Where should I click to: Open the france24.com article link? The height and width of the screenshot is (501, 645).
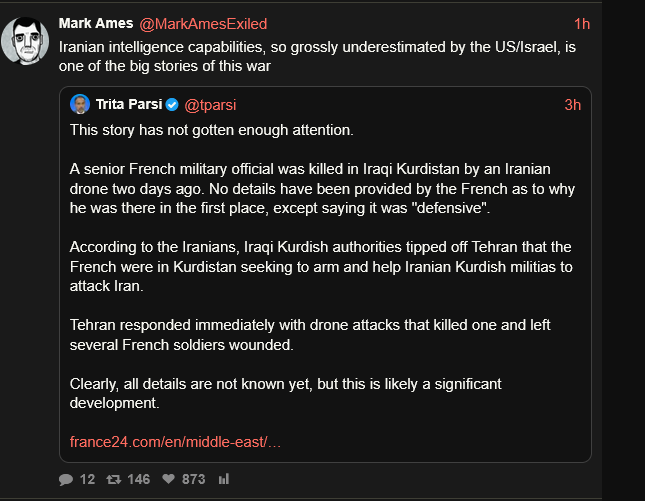[175, 442]
